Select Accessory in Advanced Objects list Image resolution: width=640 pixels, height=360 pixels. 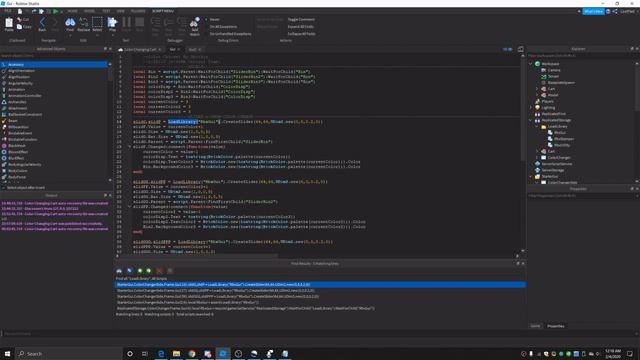tap(53, 64)
